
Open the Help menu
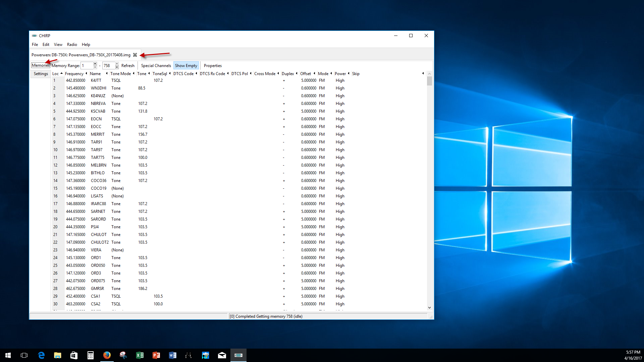[x=86, y=45]
